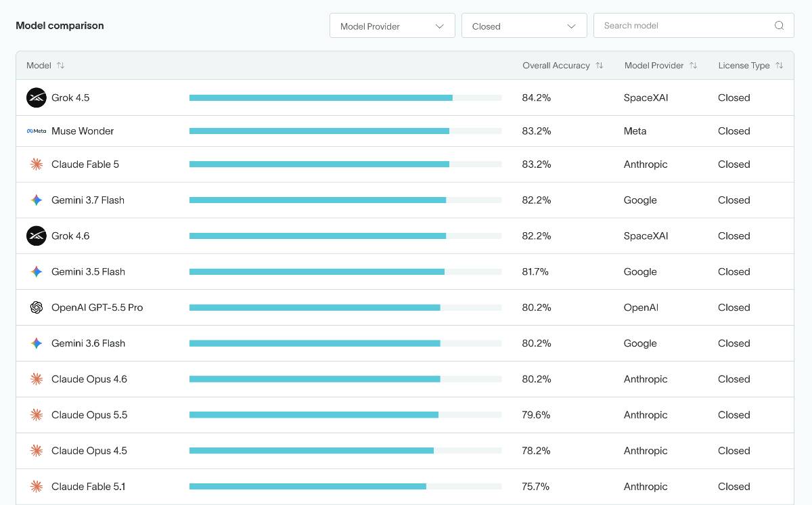Select the Gemini 3.6 Flash model name

(88, 343)
